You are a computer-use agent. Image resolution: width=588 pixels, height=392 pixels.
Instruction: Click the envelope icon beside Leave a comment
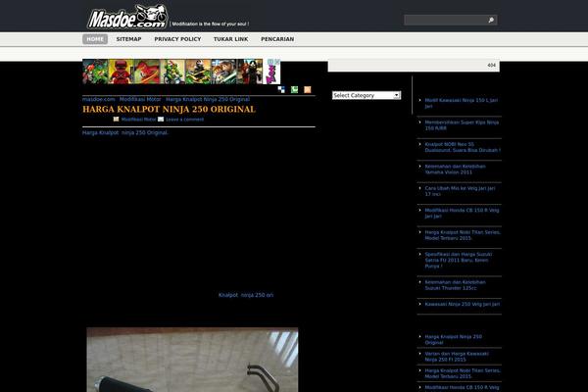[161, 119]
